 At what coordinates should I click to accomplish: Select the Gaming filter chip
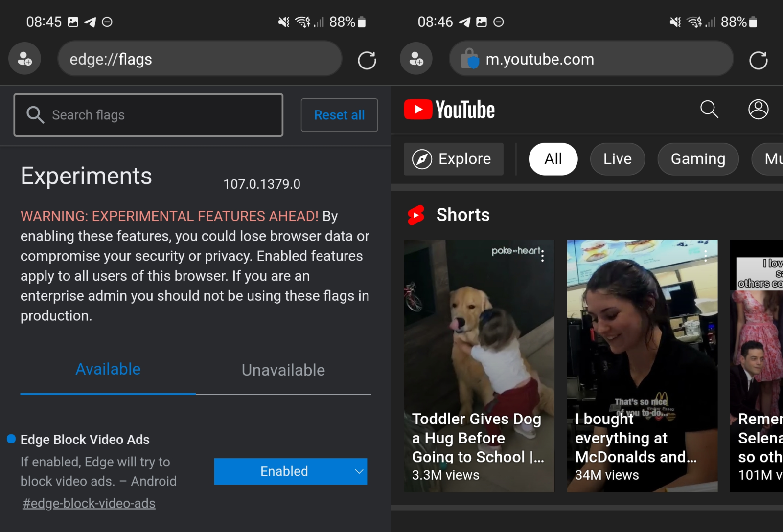point(698,158)
